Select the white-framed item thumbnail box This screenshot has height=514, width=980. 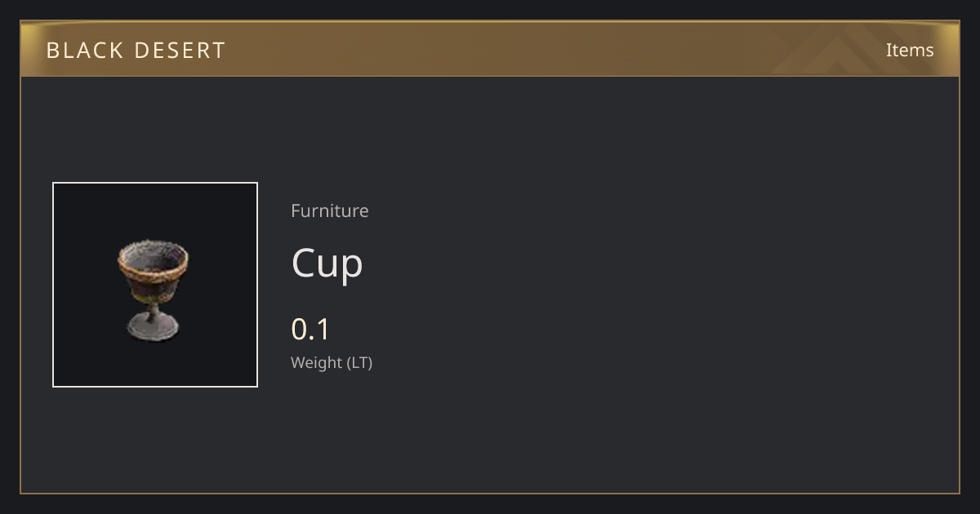pyautogui.click(x=155, y=285)
